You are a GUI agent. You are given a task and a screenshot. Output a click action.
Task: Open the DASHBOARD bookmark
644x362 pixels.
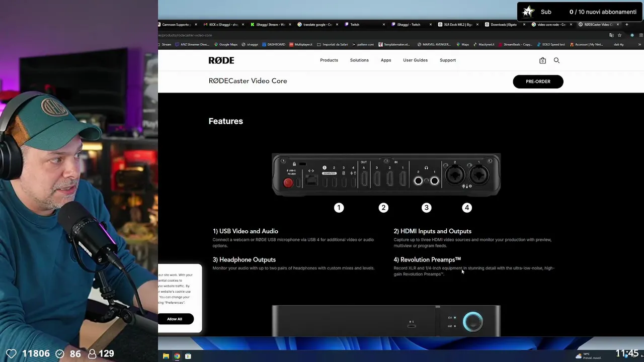(274, 44)
